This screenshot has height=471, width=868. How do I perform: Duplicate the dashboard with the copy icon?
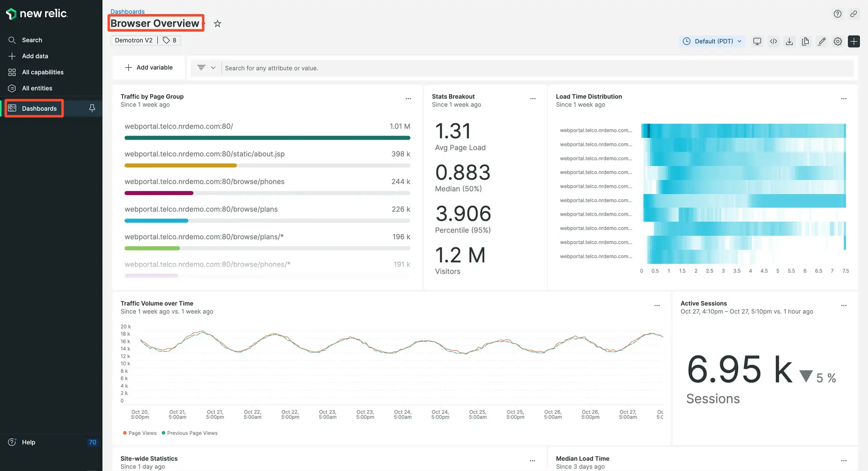click(805, 41)
